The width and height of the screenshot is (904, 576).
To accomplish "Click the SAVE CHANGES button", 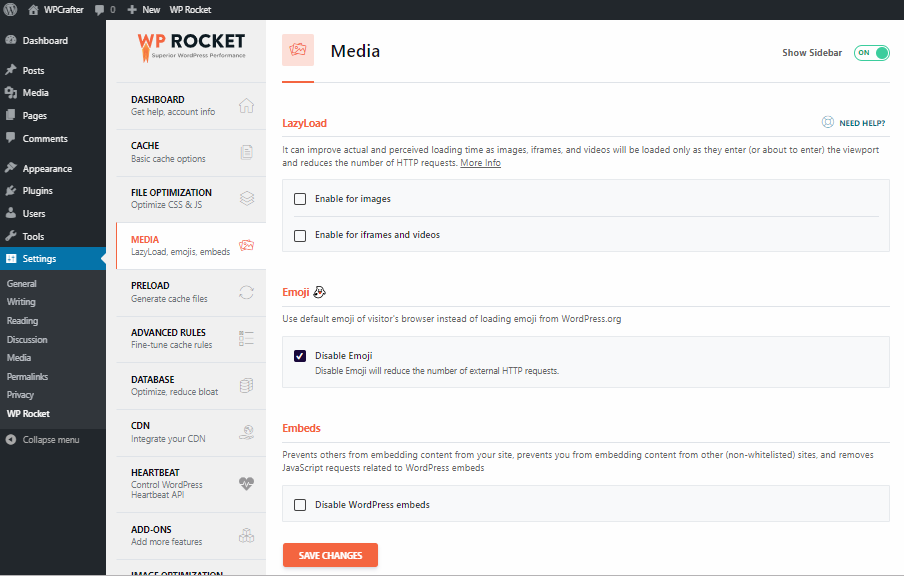I will pos(330,555).
